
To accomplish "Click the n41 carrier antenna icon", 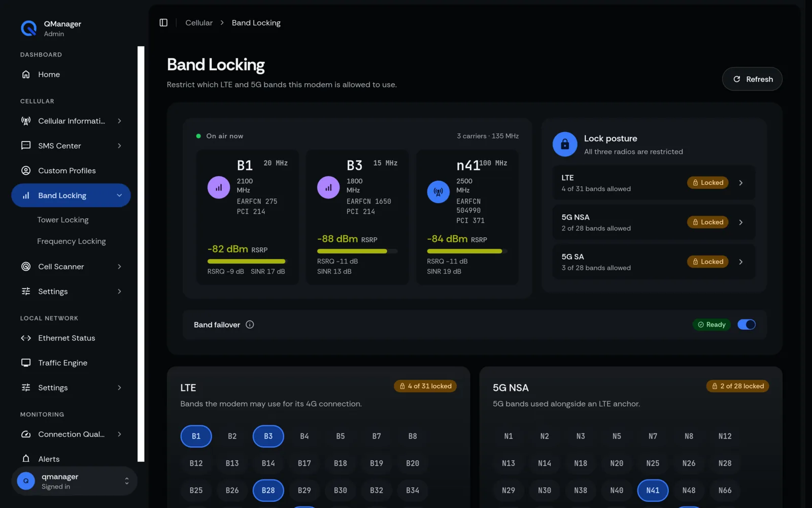I will (x=438, y=192).
